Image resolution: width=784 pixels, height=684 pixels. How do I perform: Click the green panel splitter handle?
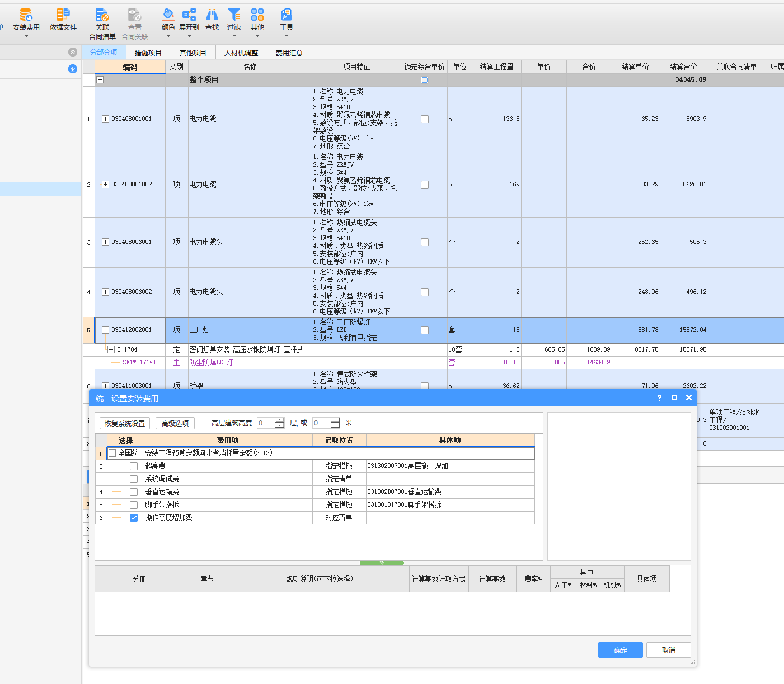point(382,563)
